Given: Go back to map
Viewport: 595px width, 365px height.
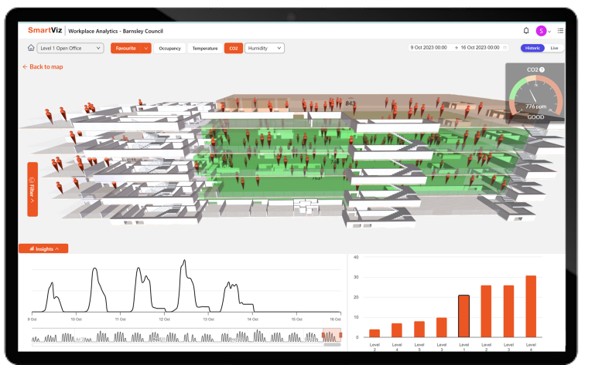Looking at the screenshot, I should (43, 67).
